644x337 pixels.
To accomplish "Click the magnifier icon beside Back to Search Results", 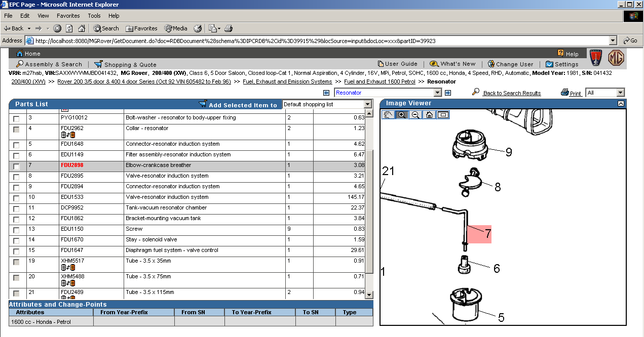I will 475,92.
